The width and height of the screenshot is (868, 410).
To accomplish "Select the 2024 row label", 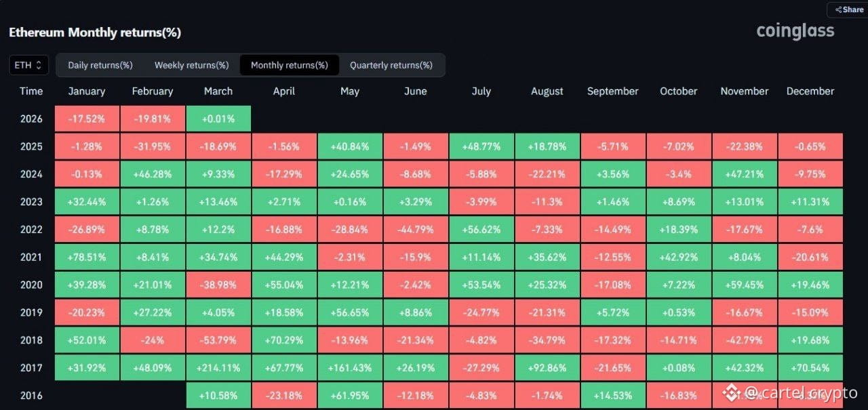I will 31,174.
